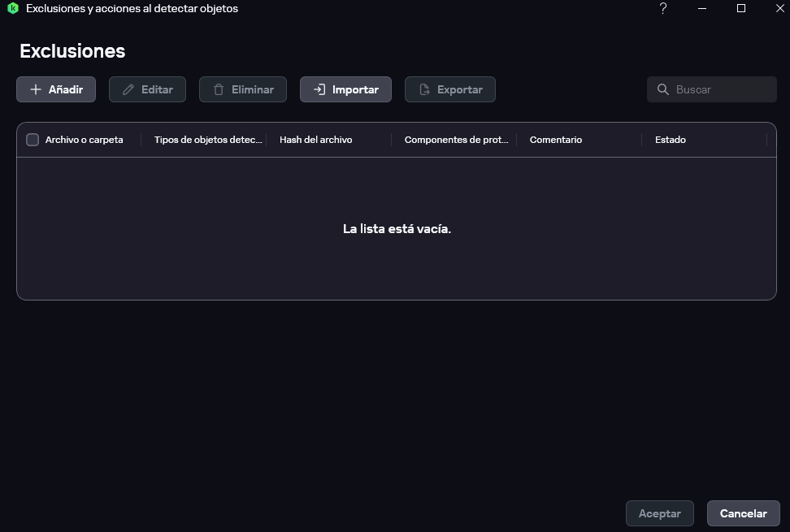This screenshot has width=790, height=532.
Task: Click the plus icon on Añadir button
Action: [x=35, y=89]
